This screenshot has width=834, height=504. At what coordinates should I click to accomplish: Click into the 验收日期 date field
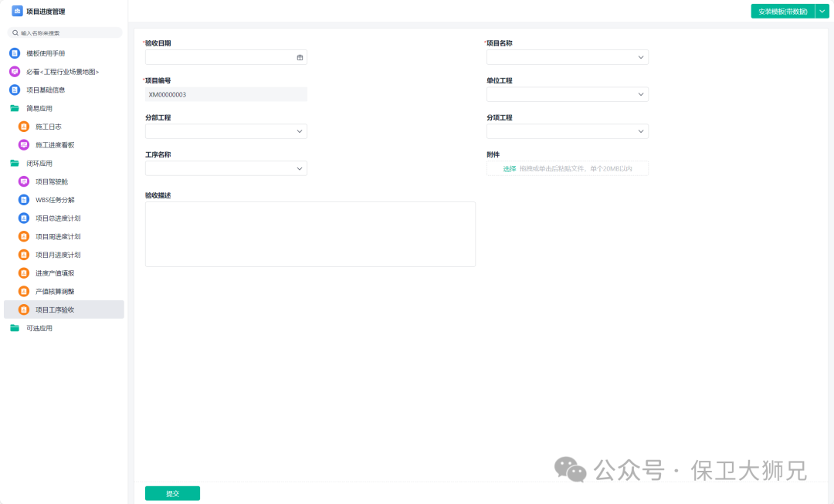[226, 57]
